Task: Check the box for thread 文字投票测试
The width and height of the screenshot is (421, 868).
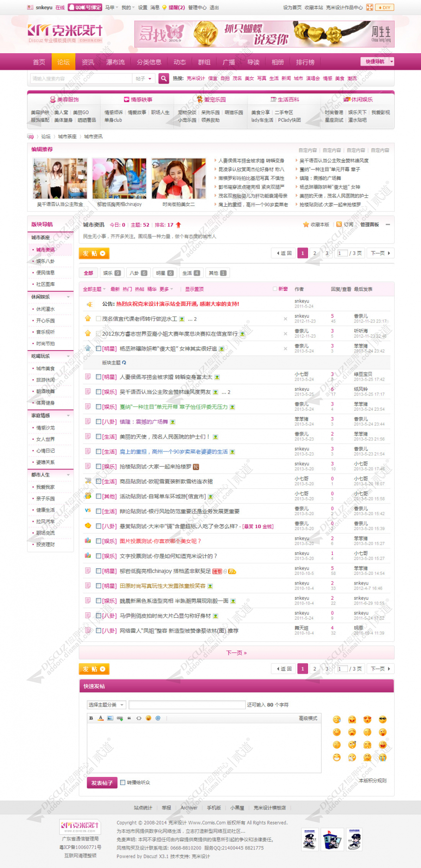Action: tap(99, 556)
